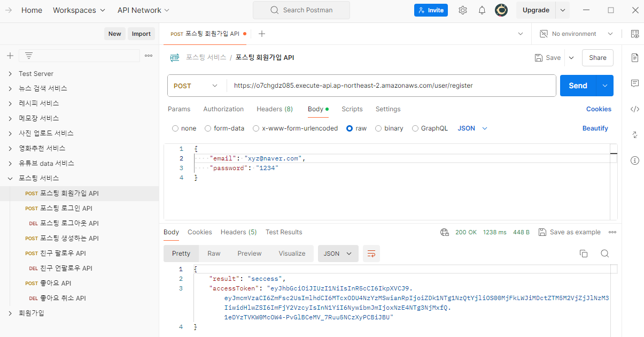This screenshot has height=337, width=644.
Task: Select x-www-form-urlencoded body type
Action: pyautogui.click(x=256, y=128)
